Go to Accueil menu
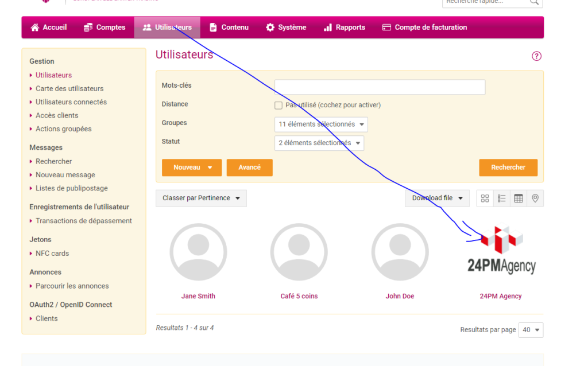 49,28
